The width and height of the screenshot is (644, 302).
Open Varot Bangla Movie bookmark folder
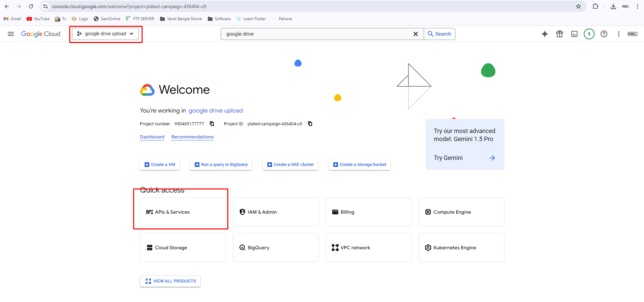(181, 19)
